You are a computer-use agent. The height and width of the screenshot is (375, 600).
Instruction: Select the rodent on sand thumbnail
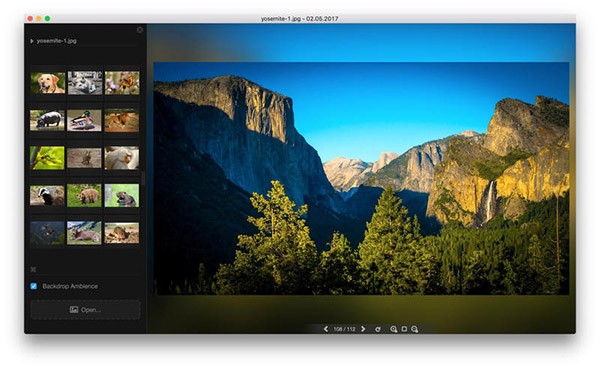[x=122, y=233]
